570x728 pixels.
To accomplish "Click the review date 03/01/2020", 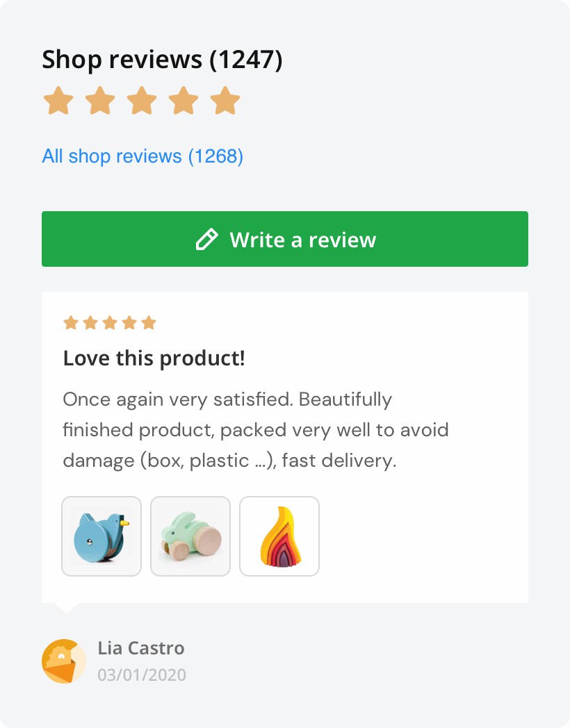I will click(142, 675).
